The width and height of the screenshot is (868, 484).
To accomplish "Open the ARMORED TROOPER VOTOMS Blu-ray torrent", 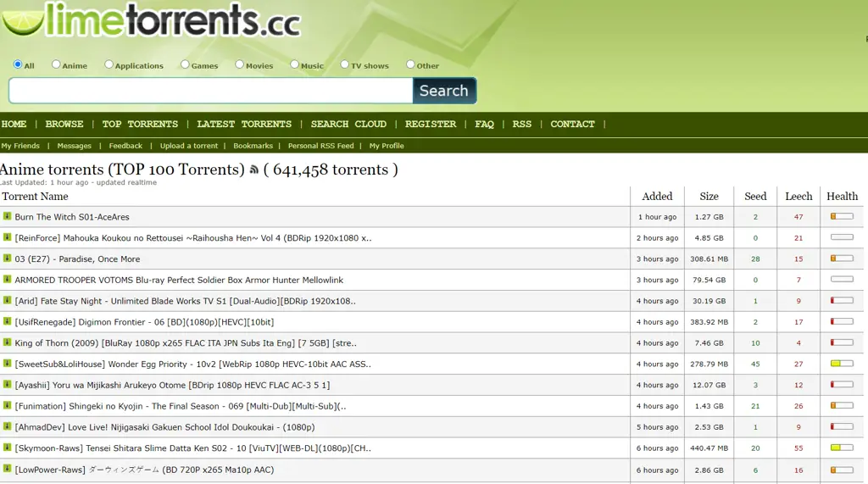I will pos(179,281).
